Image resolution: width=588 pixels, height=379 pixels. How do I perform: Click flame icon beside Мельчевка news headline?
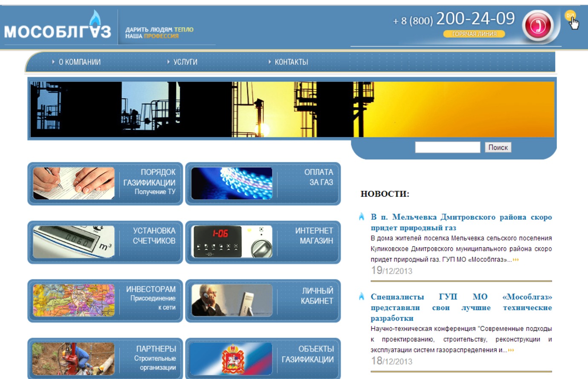pos(362,217)
